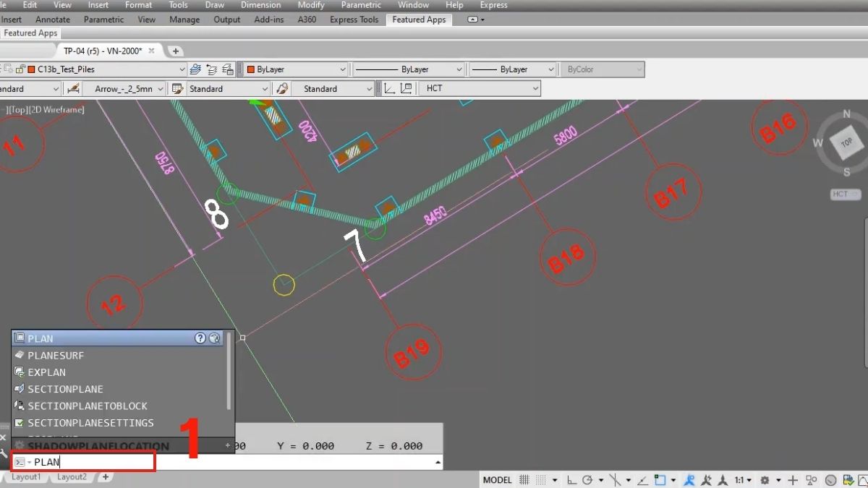
Task: Click the new drawing tab plus button
Action: pos(175,51)
